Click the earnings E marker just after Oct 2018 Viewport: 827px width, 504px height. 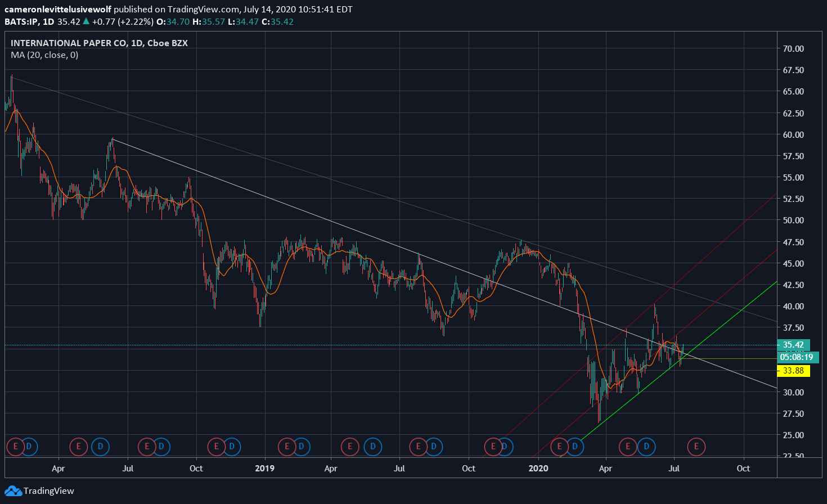[216, 447]
